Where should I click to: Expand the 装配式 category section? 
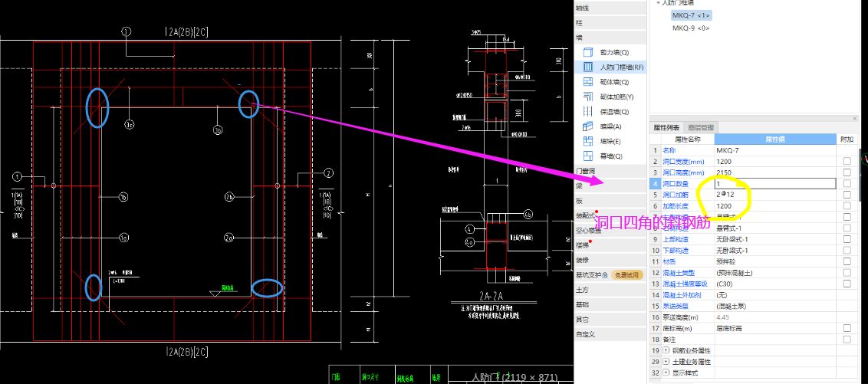click(x=610, y=215)
